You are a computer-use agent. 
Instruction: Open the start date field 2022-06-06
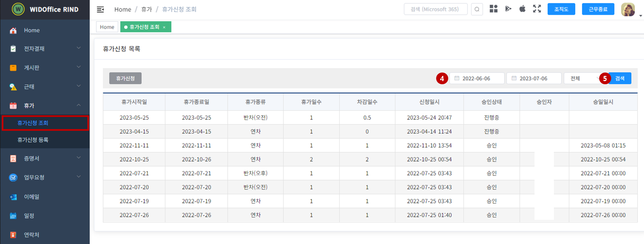477,78
